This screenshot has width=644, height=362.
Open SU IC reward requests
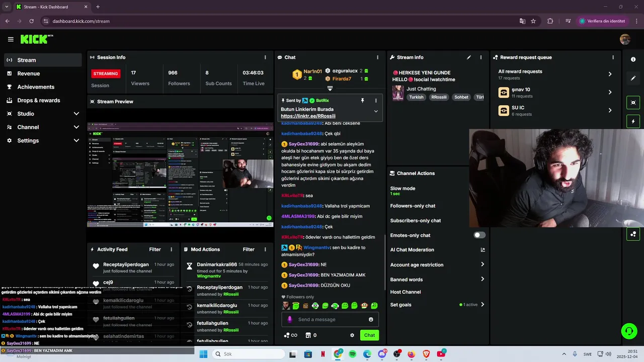point(555,111)
